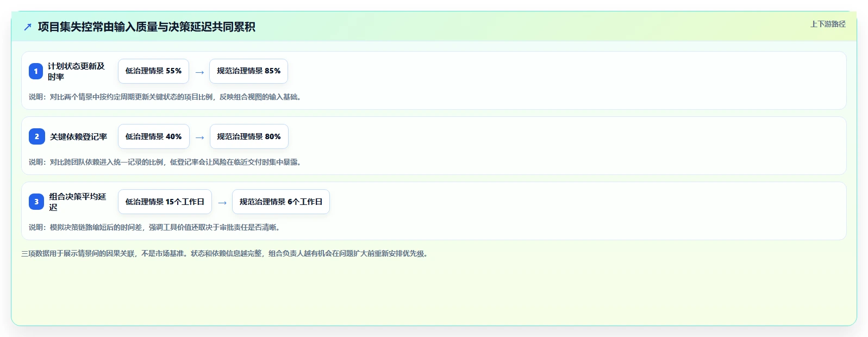Click the diagonal arrow icon beside the title
Viewport: 868px width, 337px height.
point(28,27)
